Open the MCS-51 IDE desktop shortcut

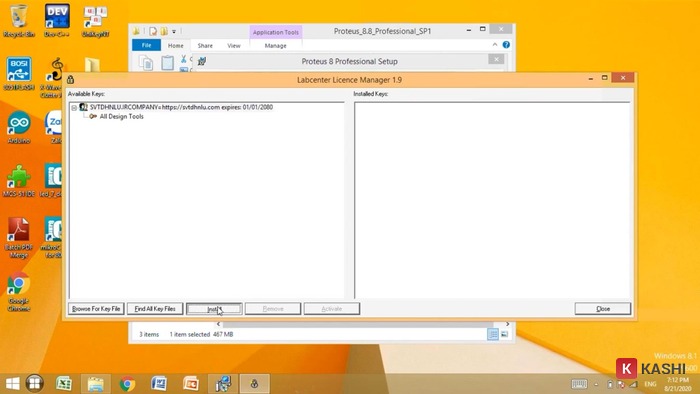[19, 181]
